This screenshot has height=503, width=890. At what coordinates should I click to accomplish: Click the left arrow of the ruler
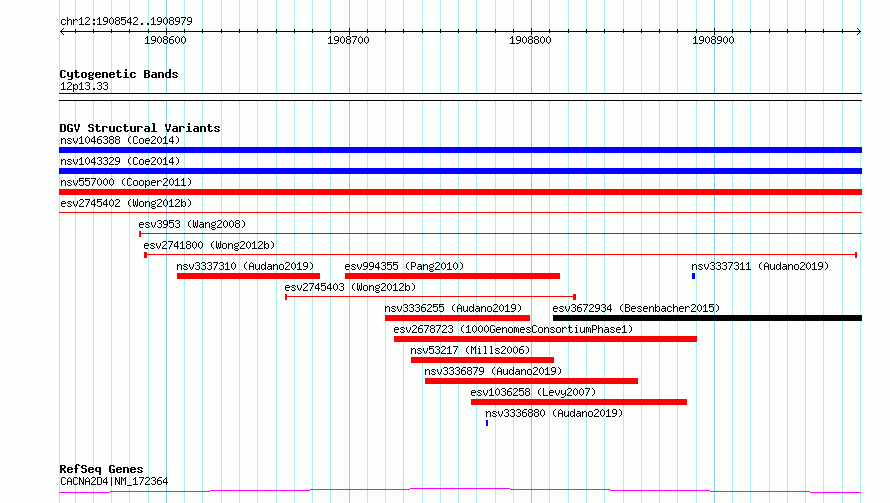(x=62, y=31)
